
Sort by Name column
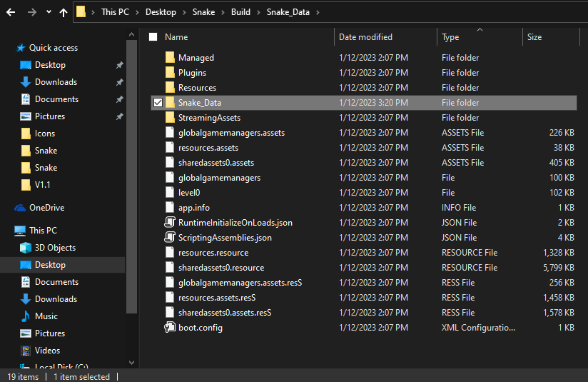pos(176,37)
